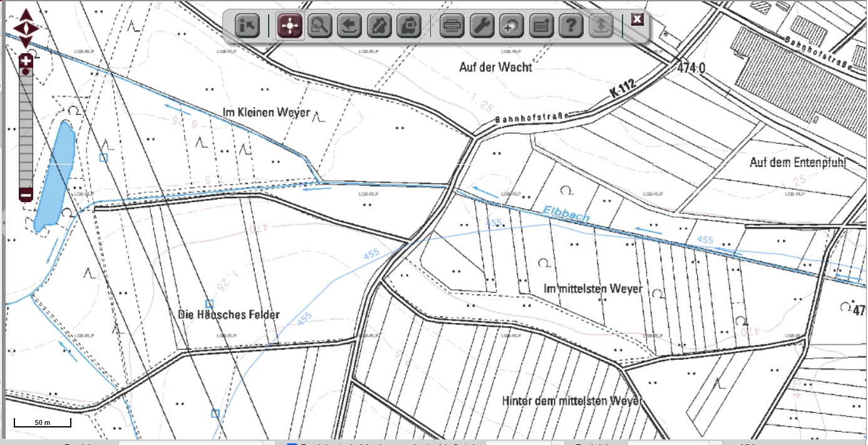
Task: Click 'Auf der Wacht' map label
Action: tap(495, 66)
